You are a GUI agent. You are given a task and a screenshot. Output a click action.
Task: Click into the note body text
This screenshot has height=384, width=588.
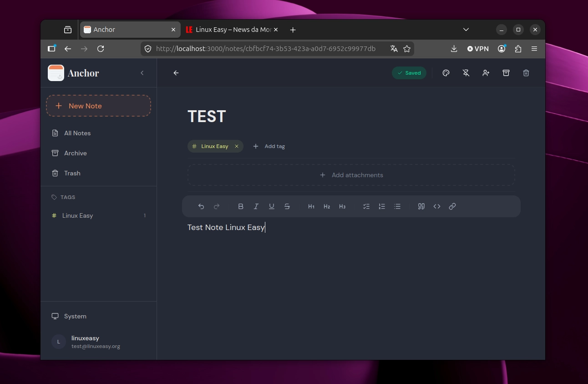pyautogui.click(x=226, y=227)
